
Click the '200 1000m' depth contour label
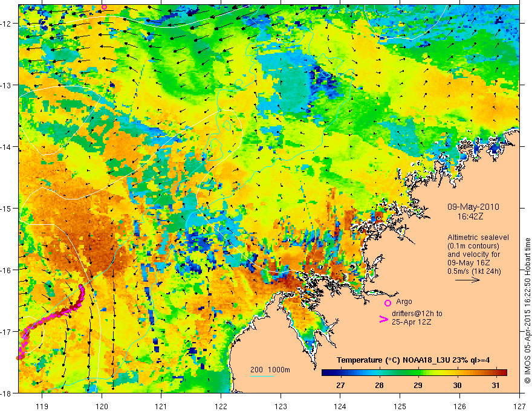coord(270,370)
